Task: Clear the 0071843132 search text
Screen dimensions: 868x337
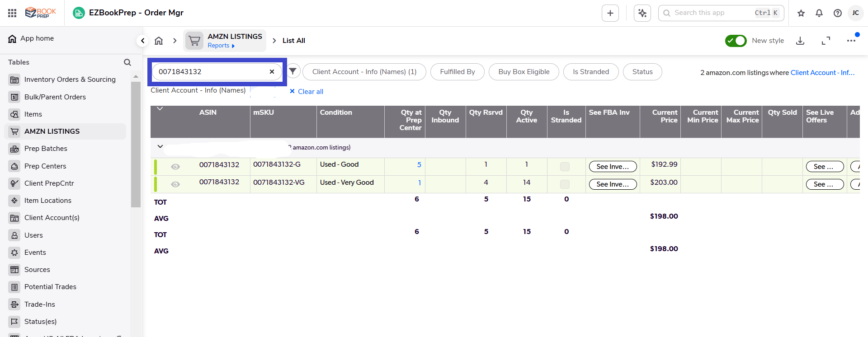Action: click(272, 71)
